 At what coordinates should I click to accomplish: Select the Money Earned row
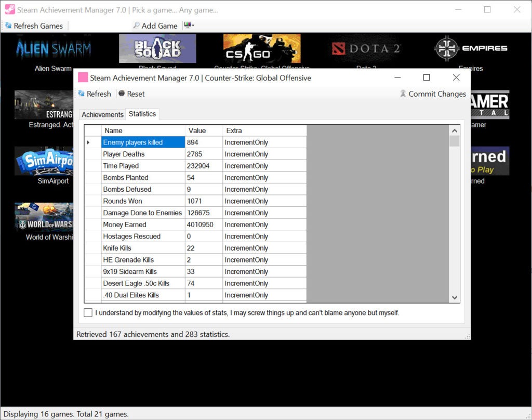tap(195, 225)
